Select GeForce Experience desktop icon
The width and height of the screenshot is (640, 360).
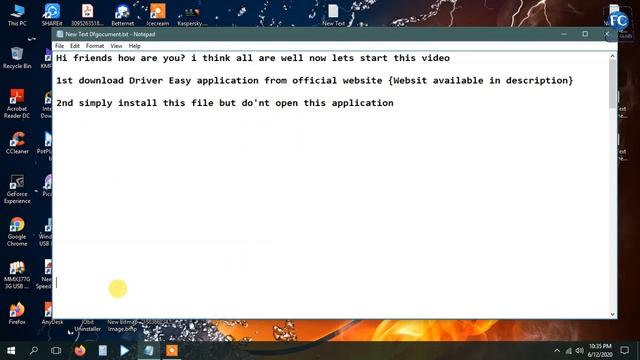point(17,189)
